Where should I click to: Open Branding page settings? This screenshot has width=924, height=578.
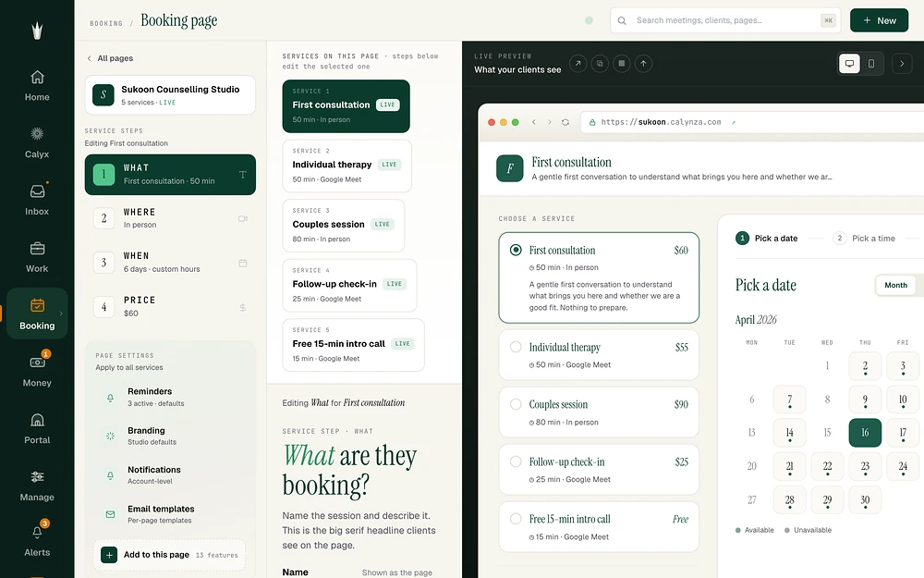click(x=170, y=436)
